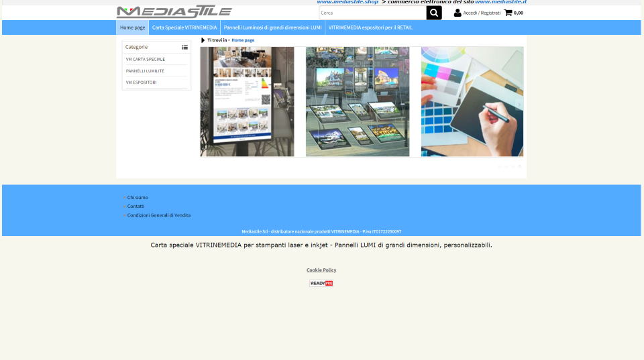
Task: Click the Mediastile Srl P.Iva footer text
Action: [321, 231]
